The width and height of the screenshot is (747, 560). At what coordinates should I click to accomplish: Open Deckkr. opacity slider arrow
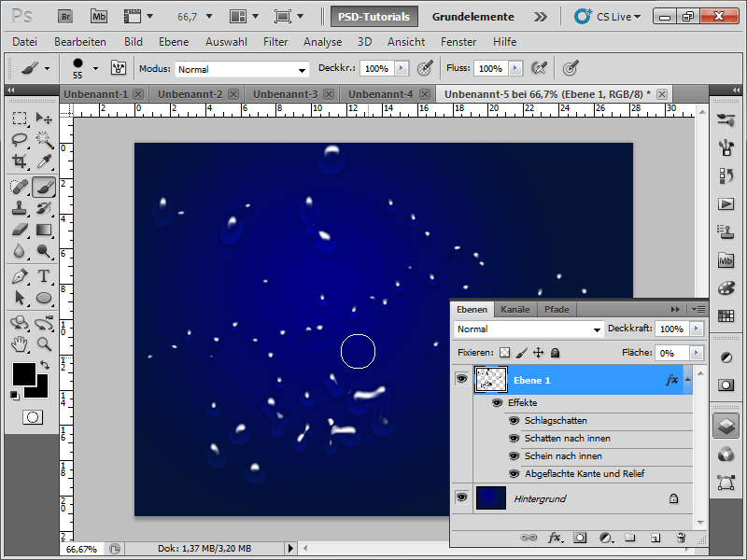402,68
